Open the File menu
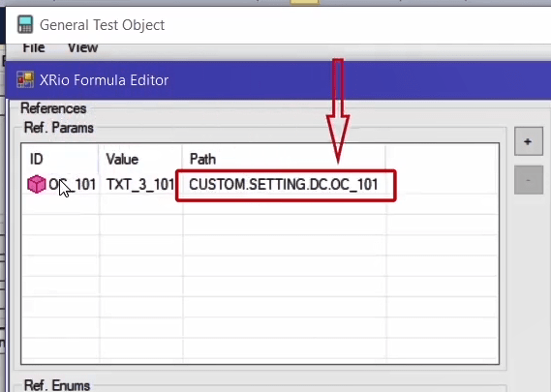 tap(34, 47)
